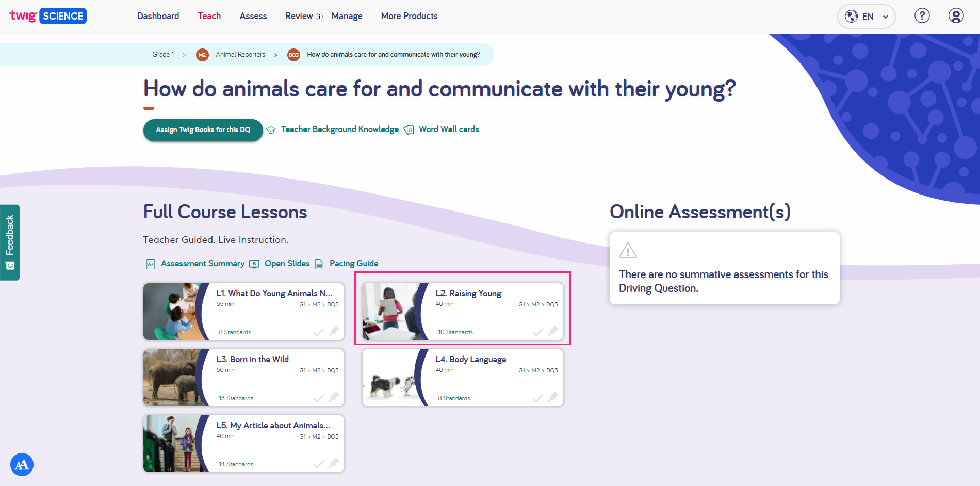The image size is (980, 486).
Task: Switch to the Assess tab
Action: point(253,16)
